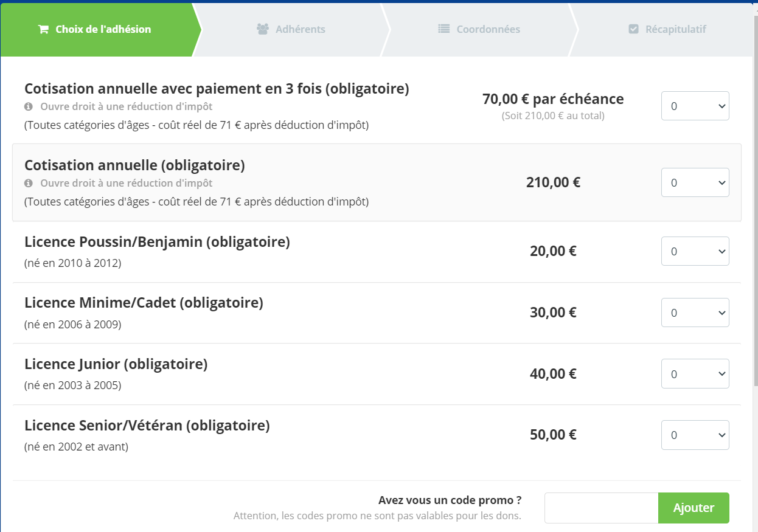Open quantity dropdown for Licence Junior
This screenshot has width=758, height=532.
(695, 373)
